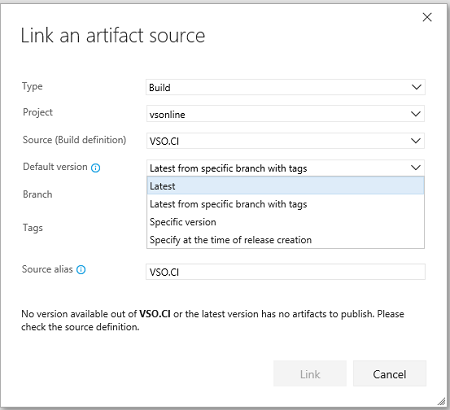The image size is (450, 410).
Task: Select Specific version from the list
Action: tap(286, 222)
